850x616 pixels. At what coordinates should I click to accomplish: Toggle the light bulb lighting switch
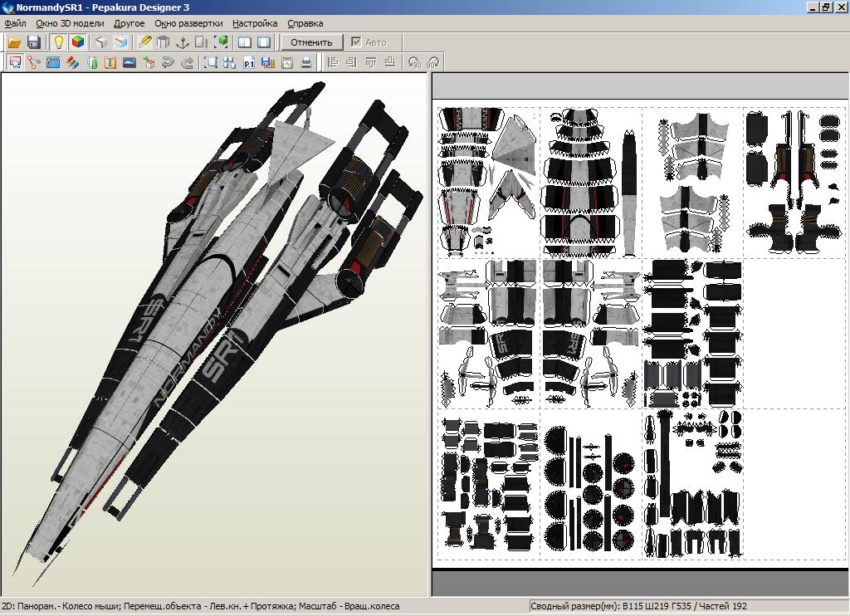(59, 42)
